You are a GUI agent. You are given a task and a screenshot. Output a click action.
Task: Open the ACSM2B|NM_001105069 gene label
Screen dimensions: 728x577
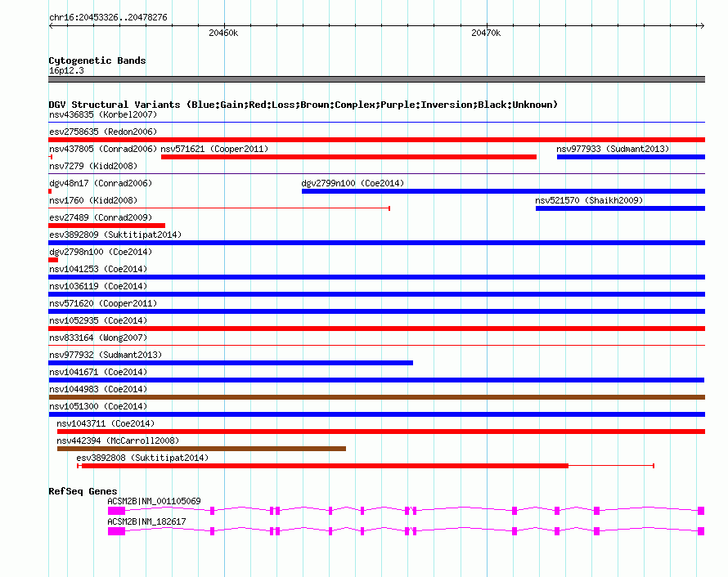(x=154, y=501)
